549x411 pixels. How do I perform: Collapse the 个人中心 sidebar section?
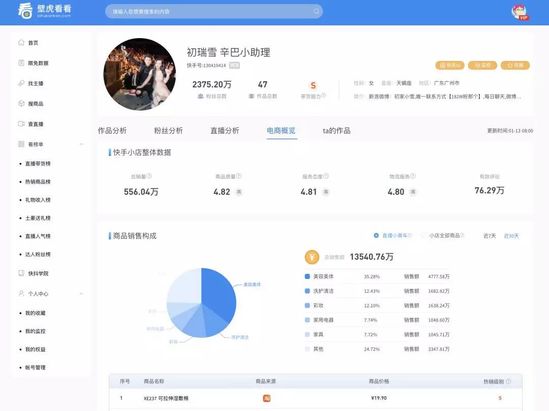(x=82, y=293)
